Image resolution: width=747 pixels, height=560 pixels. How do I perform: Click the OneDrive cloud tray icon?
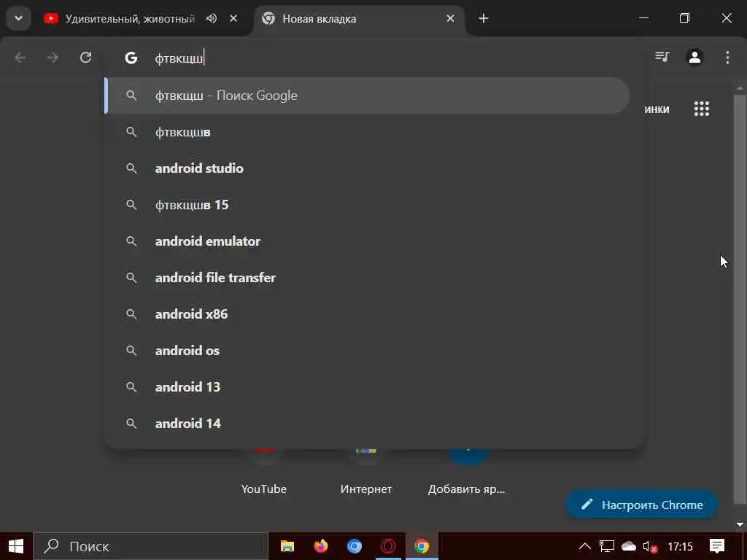click(x=629, y=546)
